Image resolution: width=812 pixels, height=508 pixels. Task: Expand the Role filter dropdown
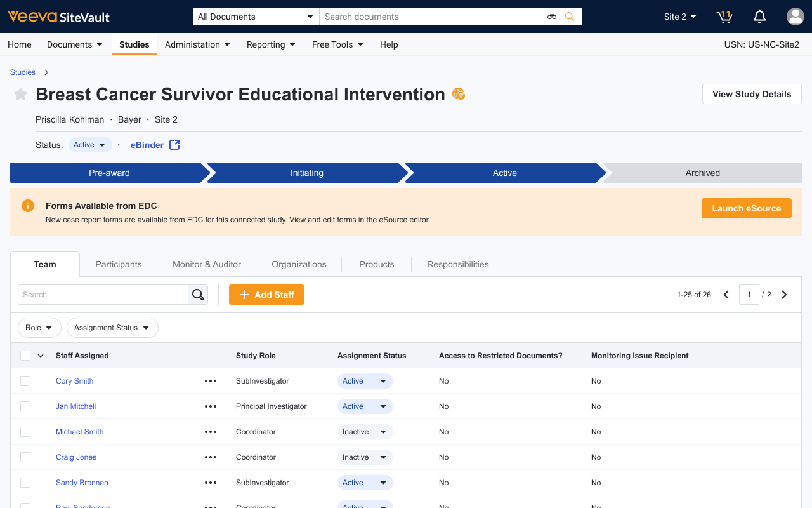coord(39,328)
